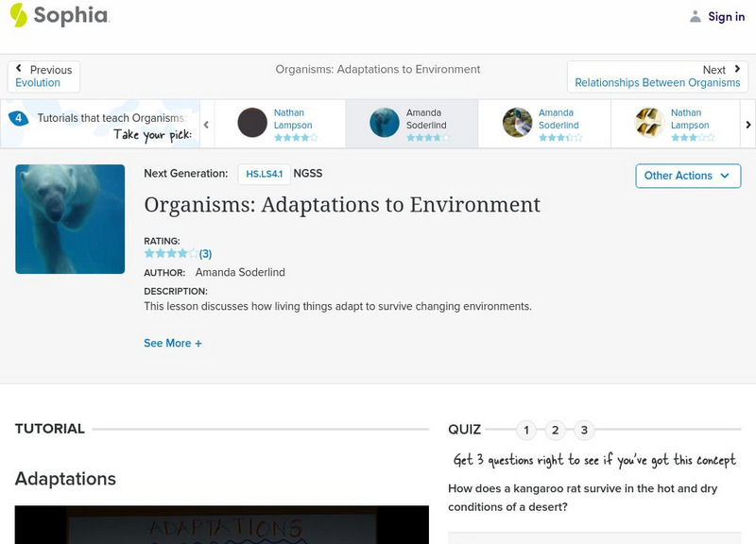
Task: Select the last Nathan Lampson tutorial avatar
Action: point(649,123)
